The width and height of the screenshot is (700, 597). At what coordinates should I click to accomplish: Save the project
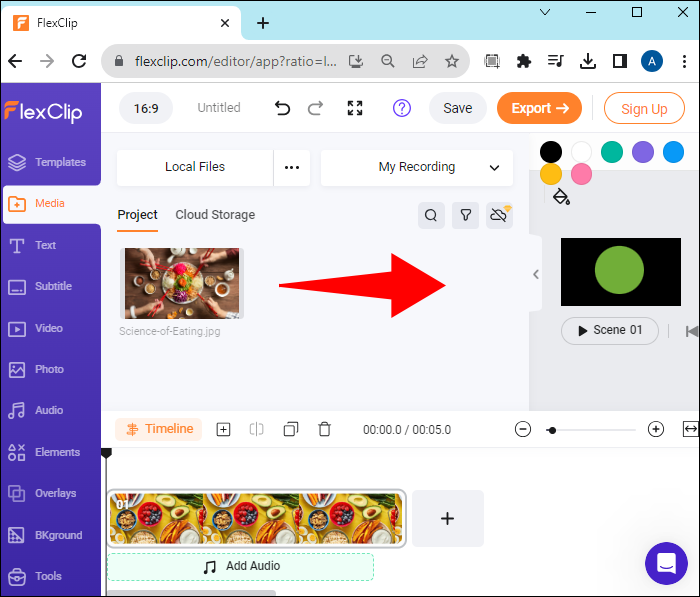pos(458,108)
